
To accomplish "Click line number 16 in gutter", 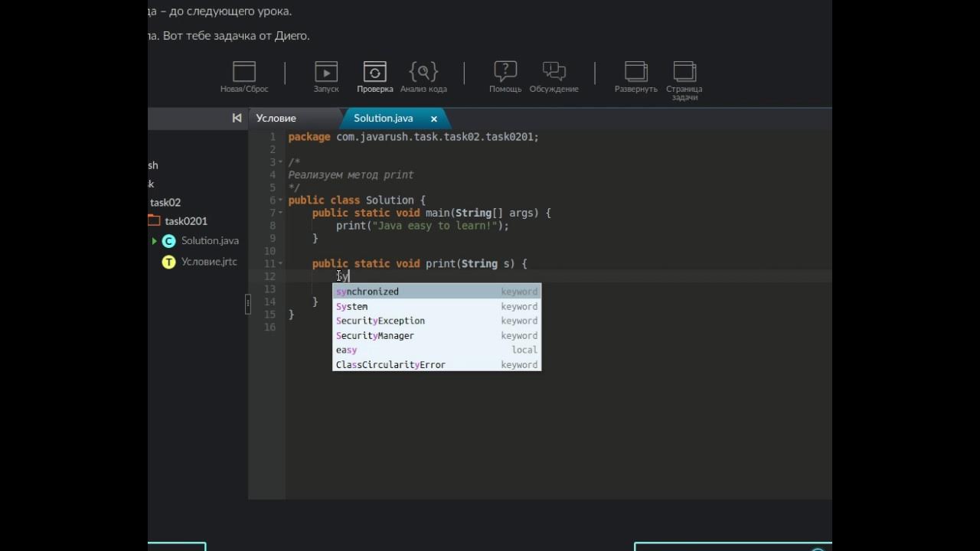I will pyautogui.click(x=269, y=327).
